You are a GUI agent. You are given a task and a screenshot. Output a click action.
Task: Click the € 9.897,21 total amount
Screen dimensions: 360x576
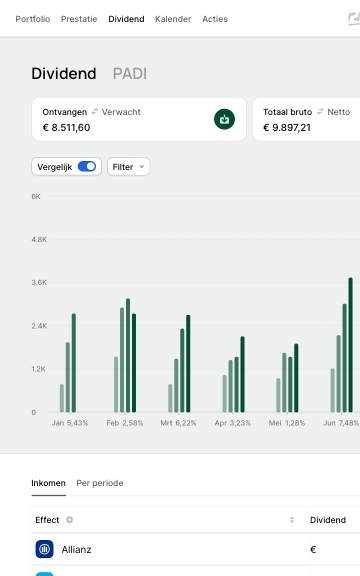pyautogui.click(x=287, y=127)
